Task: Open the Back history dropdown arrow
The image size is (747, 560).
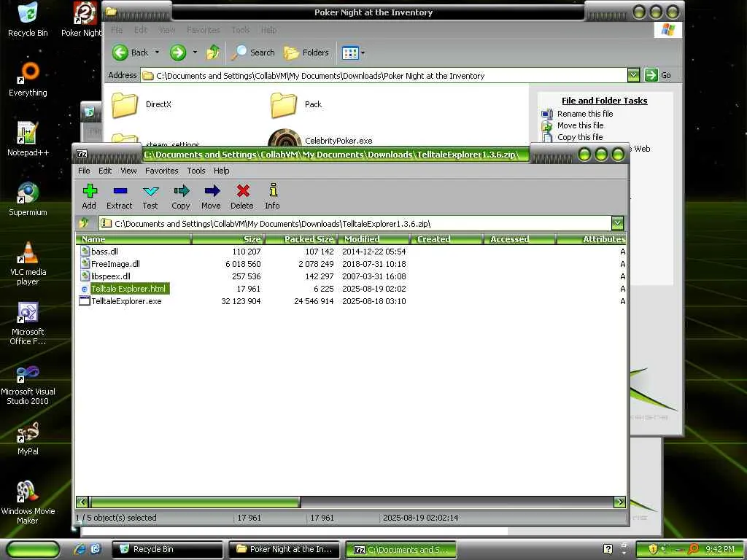Action: (158, 52)
